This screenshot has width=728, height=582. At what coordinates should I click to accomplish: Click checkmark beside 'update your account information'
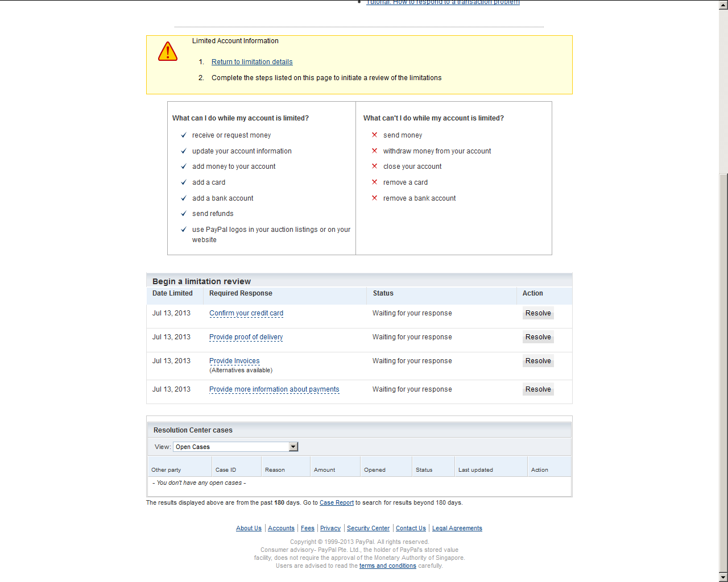pos(184,151)
